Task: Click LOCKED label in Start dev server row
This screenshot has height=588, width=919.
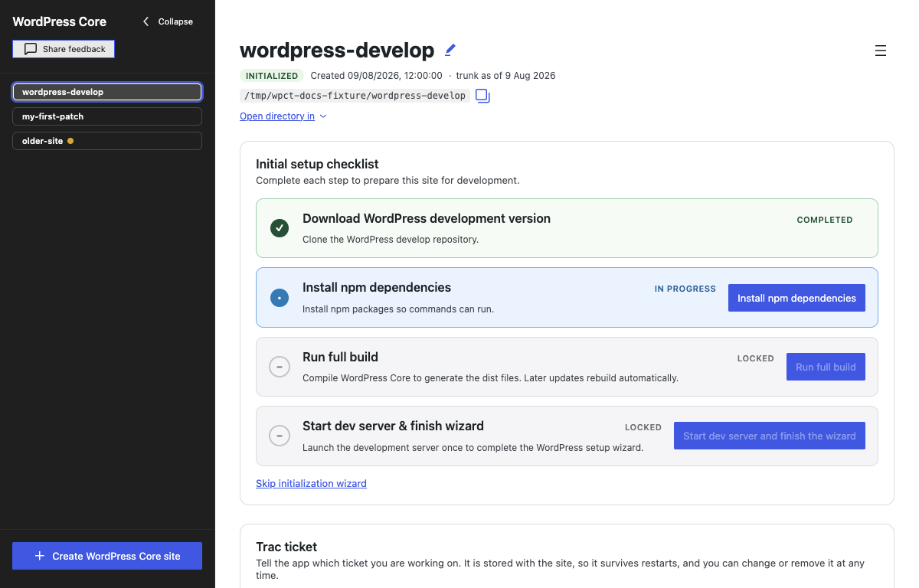Action: point(643,427)
